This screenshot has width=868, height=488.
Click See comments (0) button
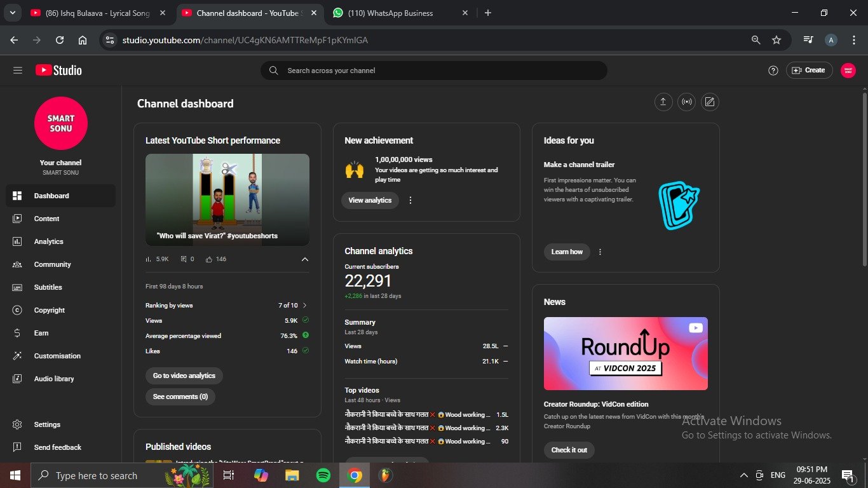click(x=180, y=396)
